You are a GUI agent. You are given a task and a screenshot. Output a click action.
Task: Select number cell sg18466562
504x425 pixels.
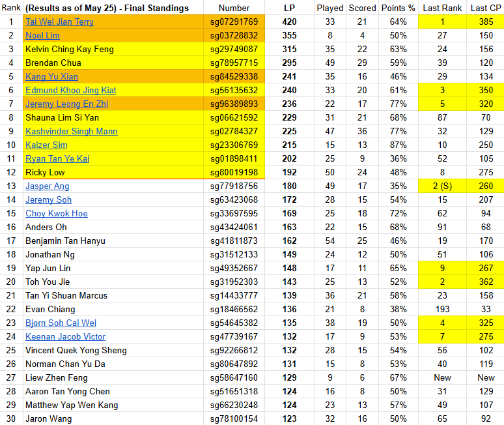tap(234, 309)
